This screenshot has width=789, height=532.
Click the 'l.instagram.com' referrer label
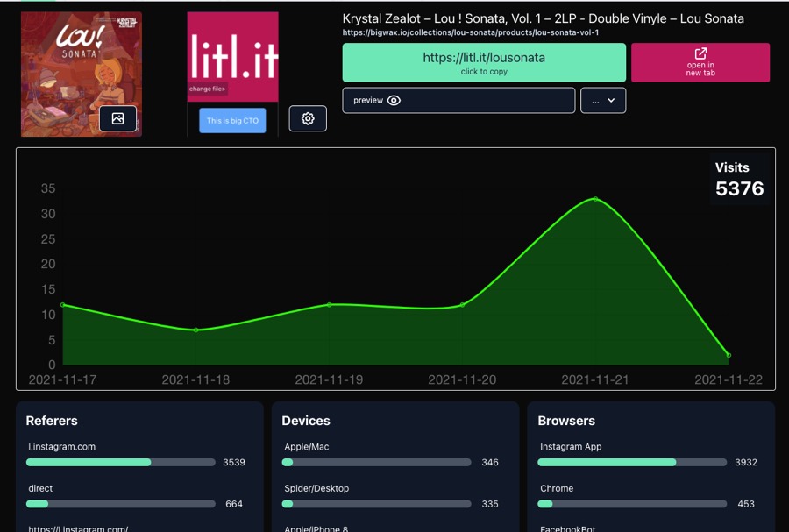62,446
